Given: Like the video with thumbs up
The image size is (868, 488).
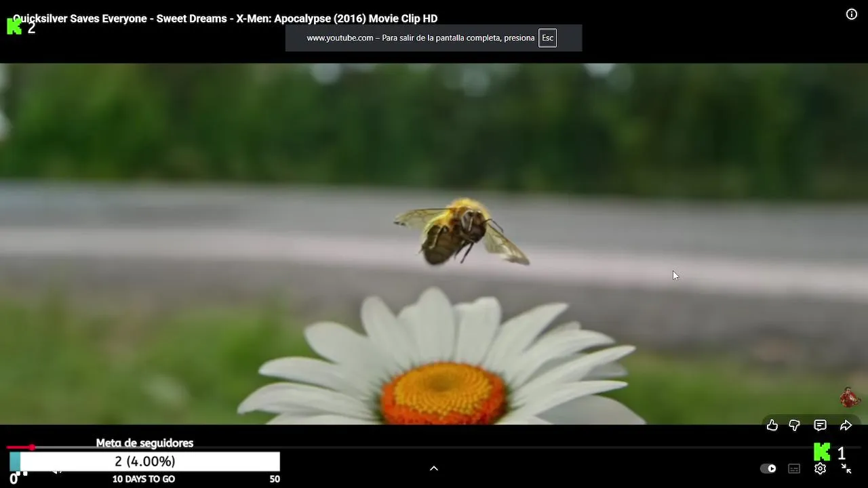Looking at the screenshot, I should (x=772, y=425).
